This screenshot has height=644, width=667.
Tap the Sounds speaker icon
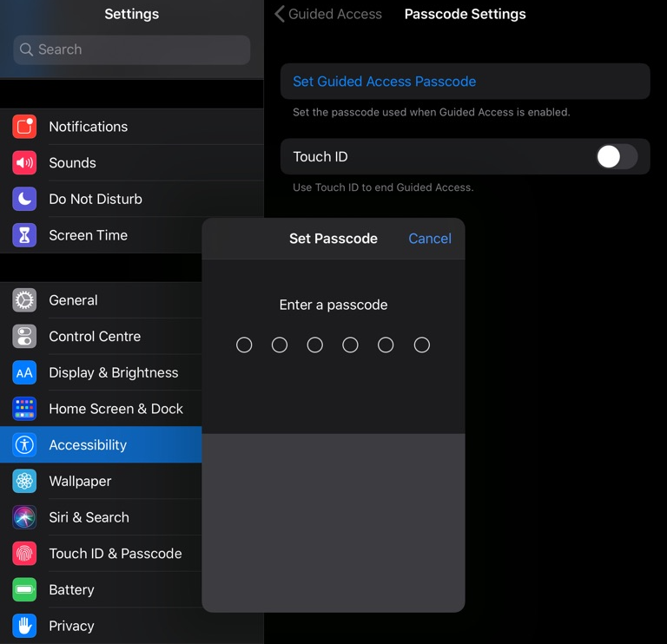pos(24,163)
